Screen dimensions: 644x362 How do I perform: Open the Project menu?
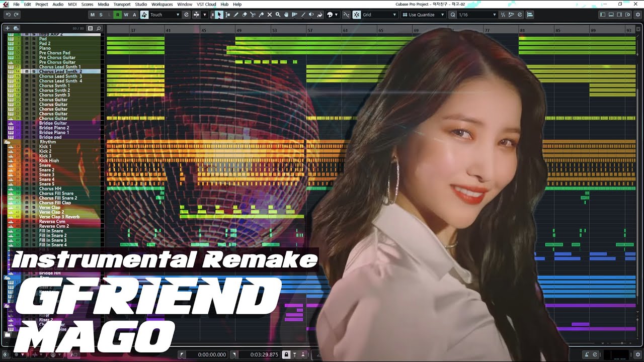tap(42, 4)
